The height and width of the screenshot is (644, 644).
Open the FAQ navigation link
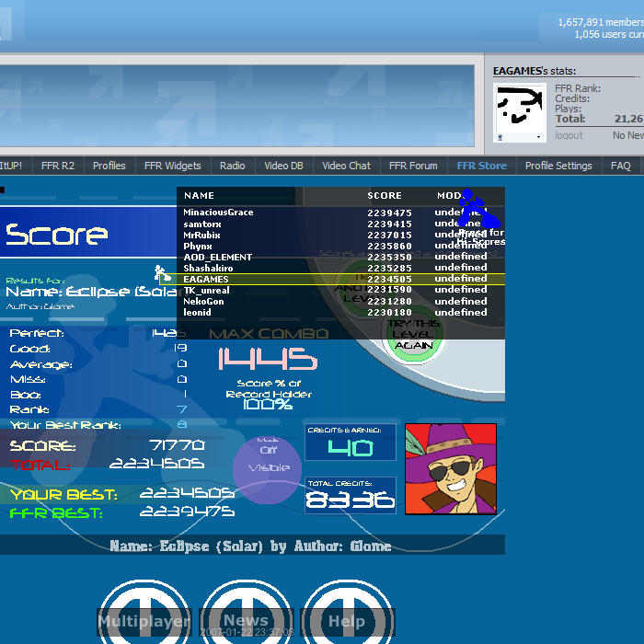[621, 166]
